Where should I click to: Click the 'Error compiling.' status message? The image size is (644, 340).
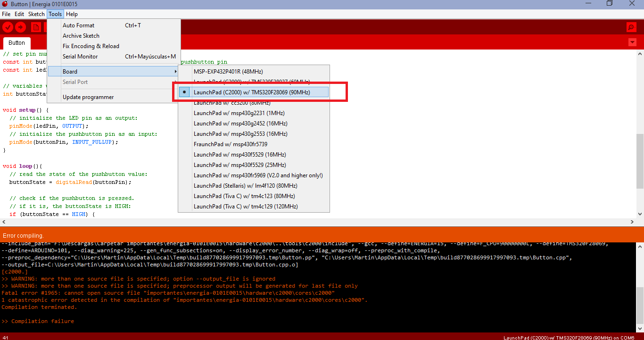pyautogui.click(x=23, y=235)
